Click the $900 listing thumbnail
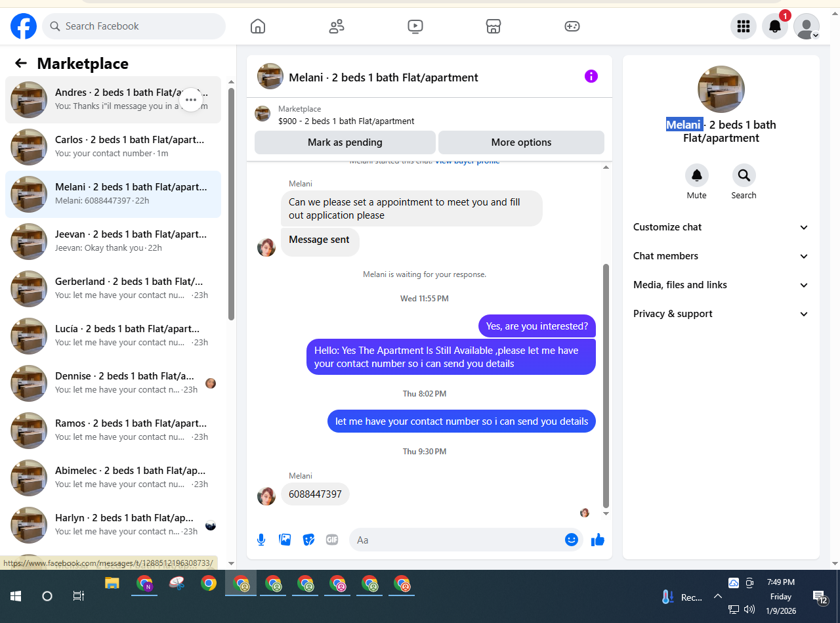840x623 pixels. (262, 114)
